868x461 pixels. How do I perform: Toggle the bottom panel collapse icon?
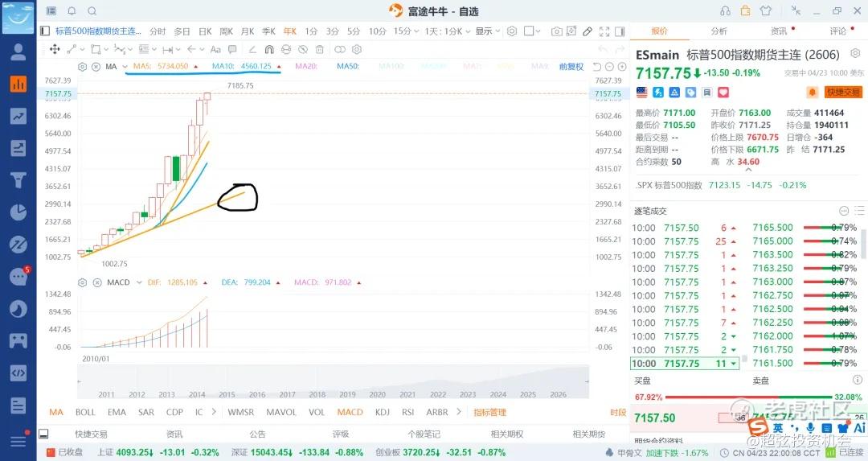43,434
